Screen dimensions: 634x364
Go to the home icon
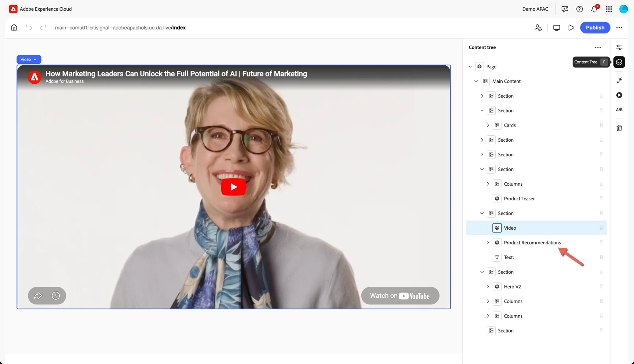click(x=14, y=28)
